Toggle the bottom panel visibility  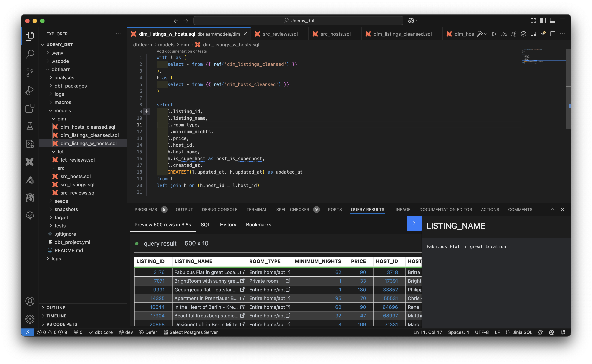(x=553, y=21)
